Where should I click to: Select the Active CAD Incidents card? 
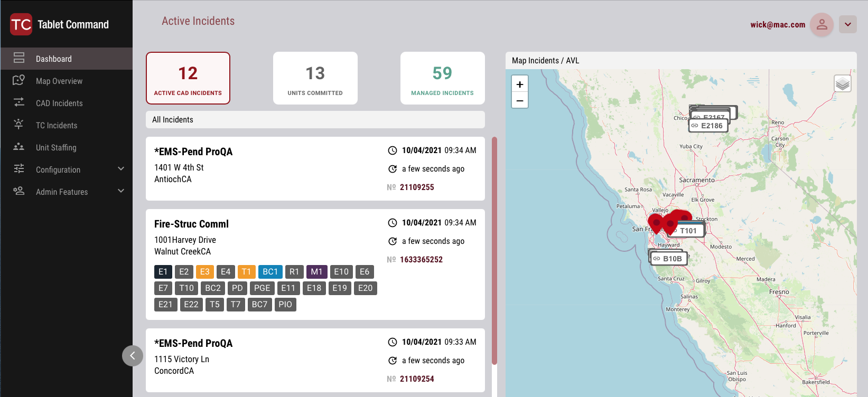[x=188, y=78]
